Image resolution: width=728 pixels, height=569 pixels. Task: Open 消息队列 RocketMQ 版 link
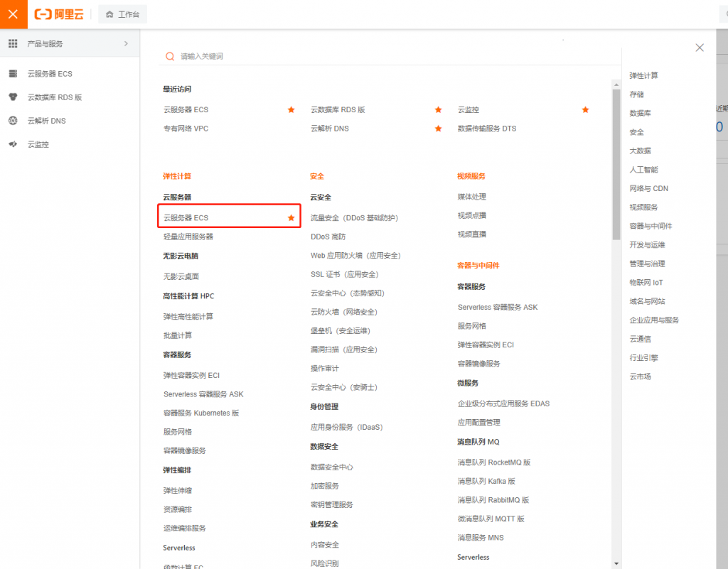pos(494,462)
